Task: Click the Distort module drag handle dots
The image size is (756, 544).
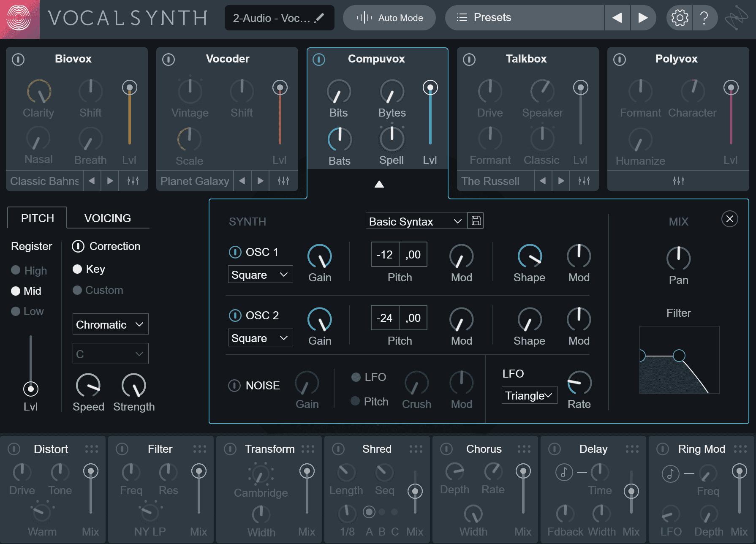Action: click(92, 449)
